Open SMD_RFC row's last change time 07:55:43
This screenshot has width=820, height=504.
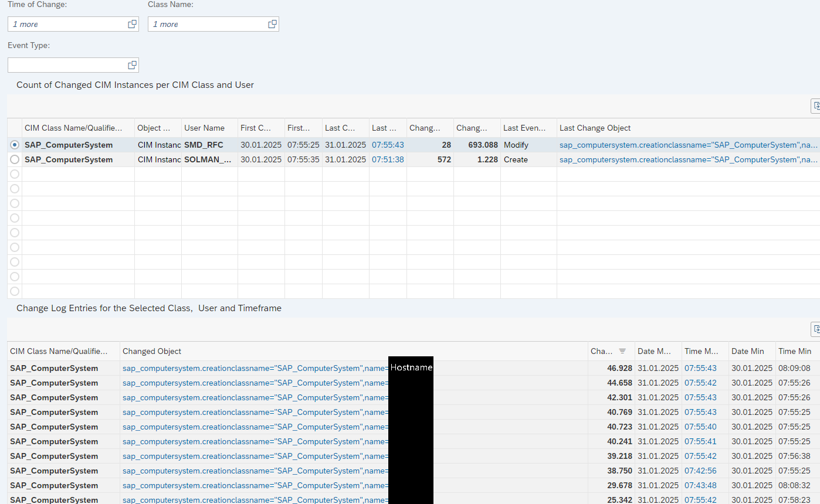388,145
